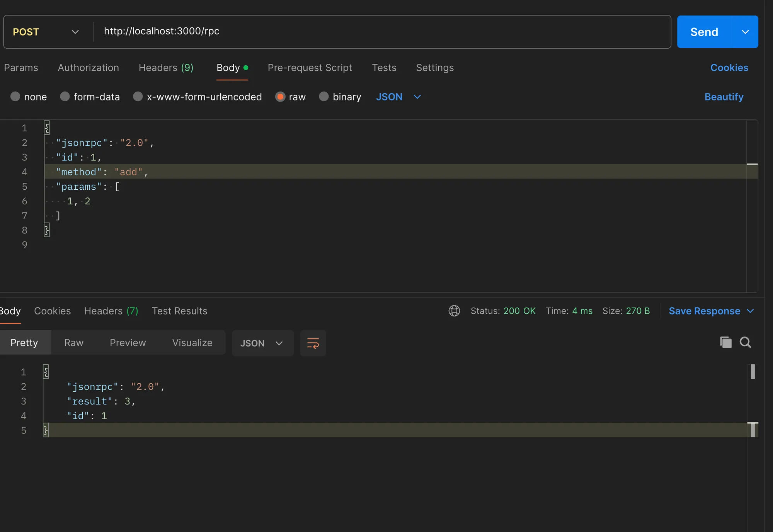Select the binary radio button
This screenshot has width=773, height=532.
[x=324, y=97]
